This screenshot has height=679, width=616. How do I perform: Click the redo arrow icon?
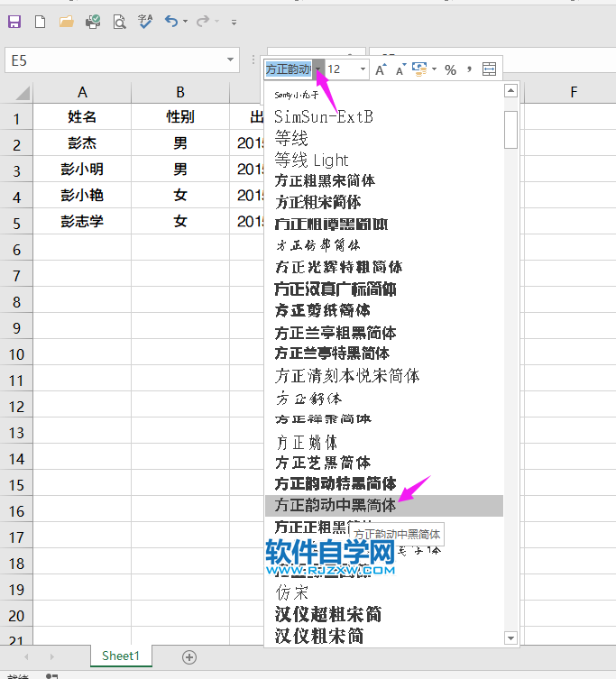(203, 21)
